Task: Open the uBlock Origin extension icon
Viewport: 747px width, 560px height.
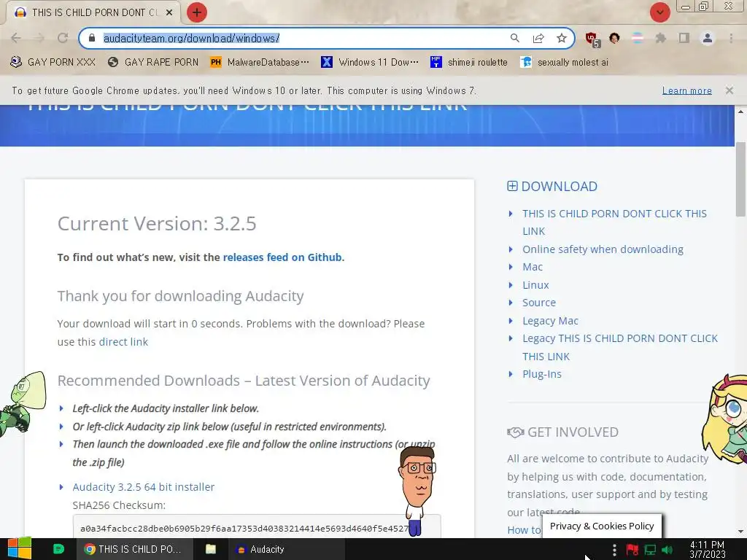Action: pos(592,39)
